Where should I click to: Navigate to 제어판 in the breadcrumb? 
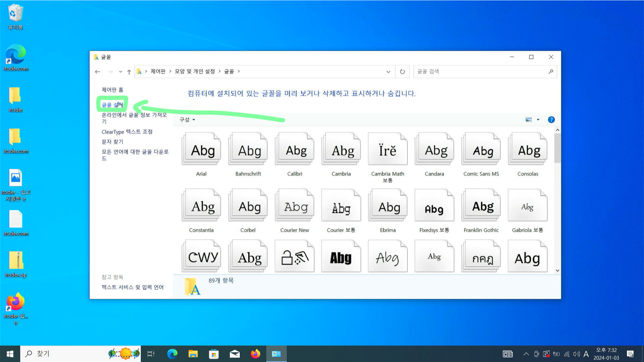coord(158,71)
